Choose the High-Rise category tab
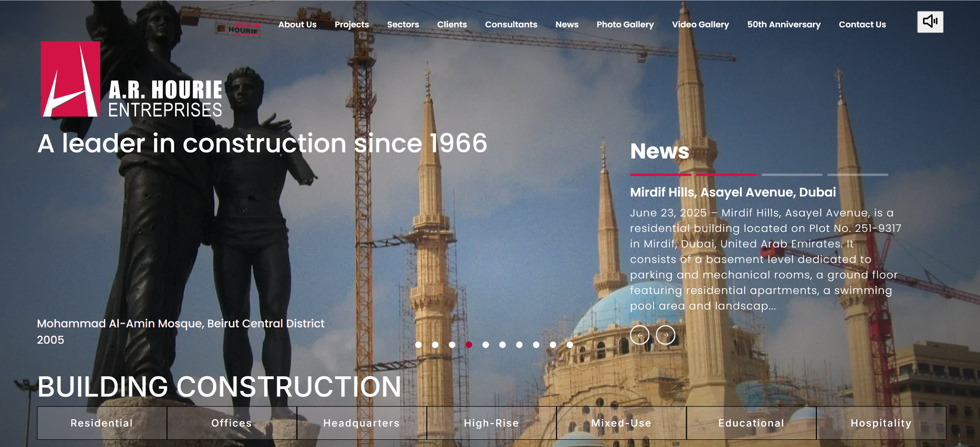 tap(491, 423)
